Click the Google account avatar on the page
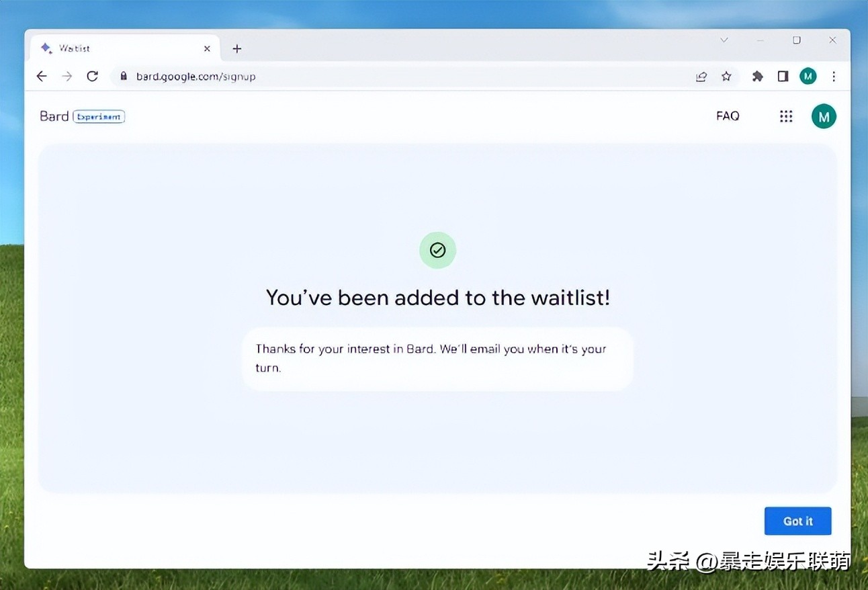This screenshot has height=590, width=868. tap(824, 116)
